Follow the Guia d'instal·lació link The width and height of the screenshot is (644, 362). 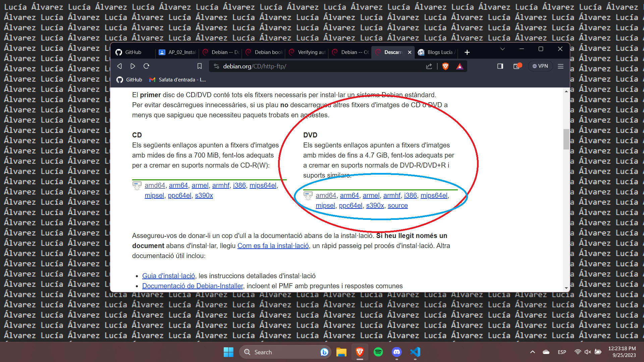[168, 276]
